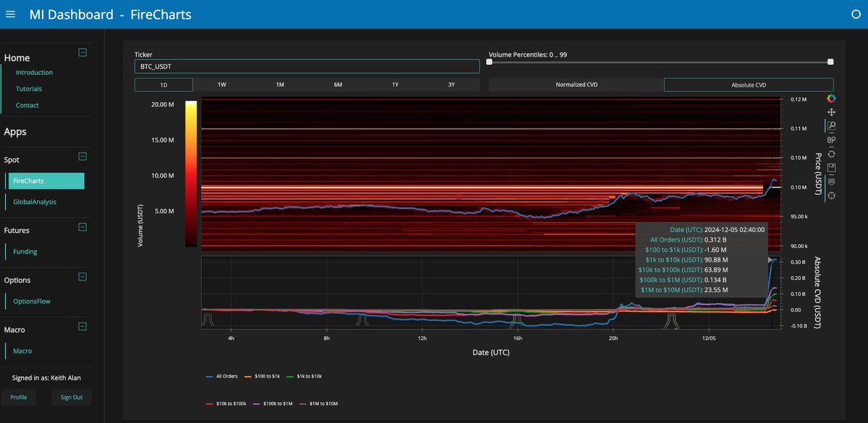Open OptionsFlow under Options
Screen dimensions: 868x423
pos(32,301)
